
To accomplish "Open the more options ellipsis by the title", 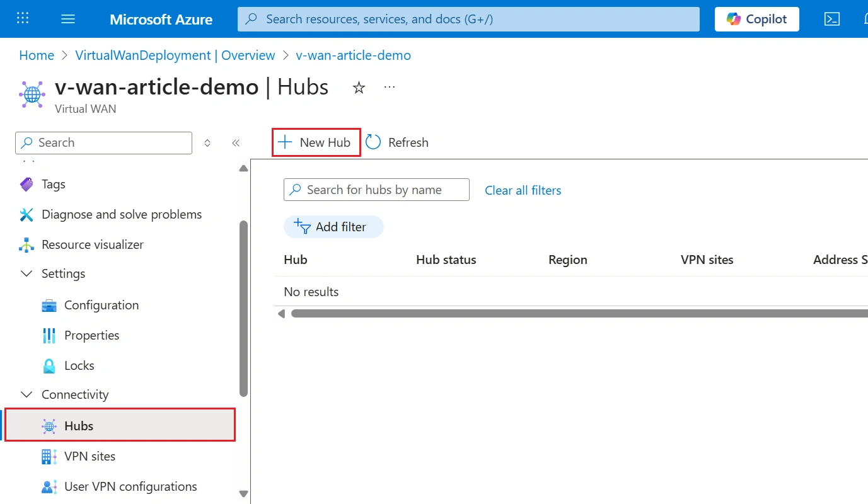I will pyautogui.click(x=390, y=87).
